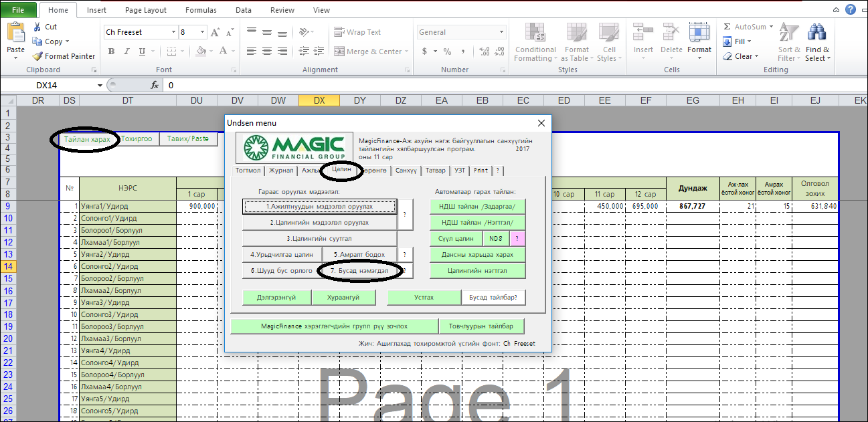
Task: Open the Name Box dropdown arrow
Action: (x=100, y=85)
